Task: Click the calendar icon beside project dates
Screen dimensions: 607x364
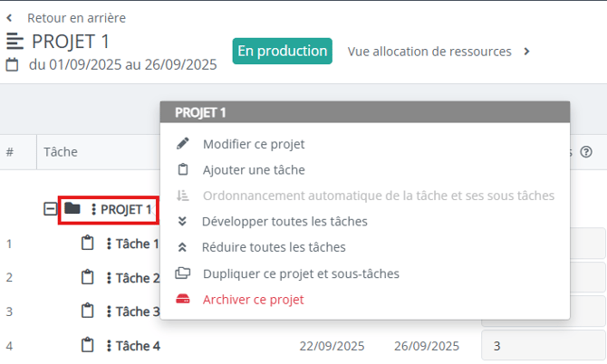Action: click(x=13, y=65)
